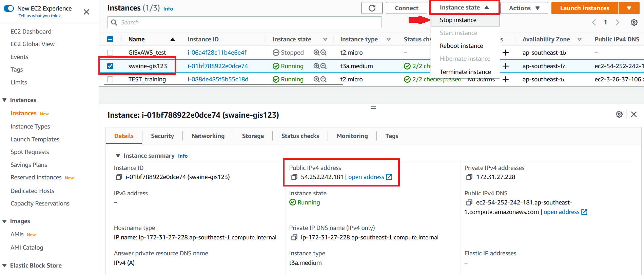Screen dimensions: 644x275
Task: Open the Instance state dropdown
Action: pyautogui.click(x=464, y=7)
